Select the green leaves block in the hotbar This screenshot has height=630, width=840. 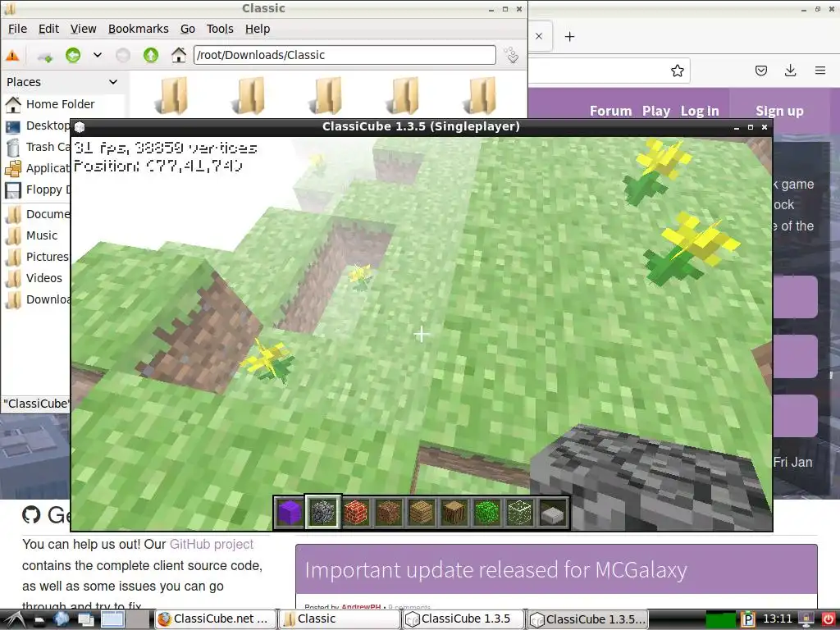click(487, 512)
